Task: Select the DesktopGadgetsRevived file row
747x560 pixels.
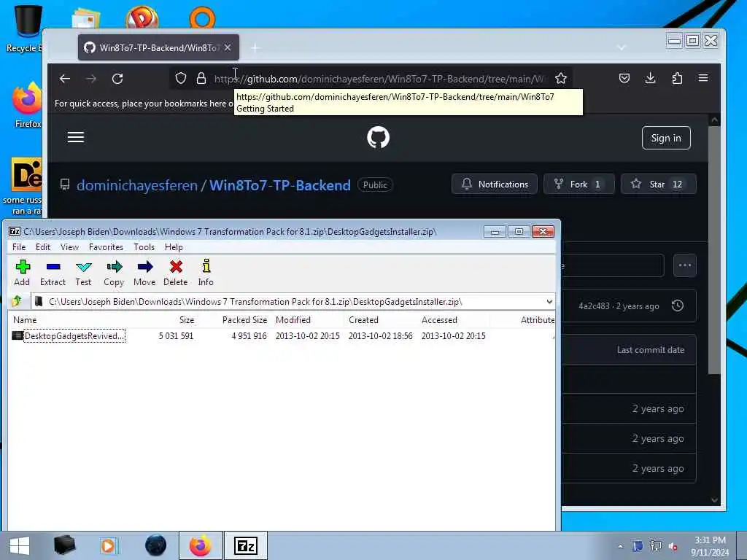Action: pyautogui.click(x=281, y=335)
